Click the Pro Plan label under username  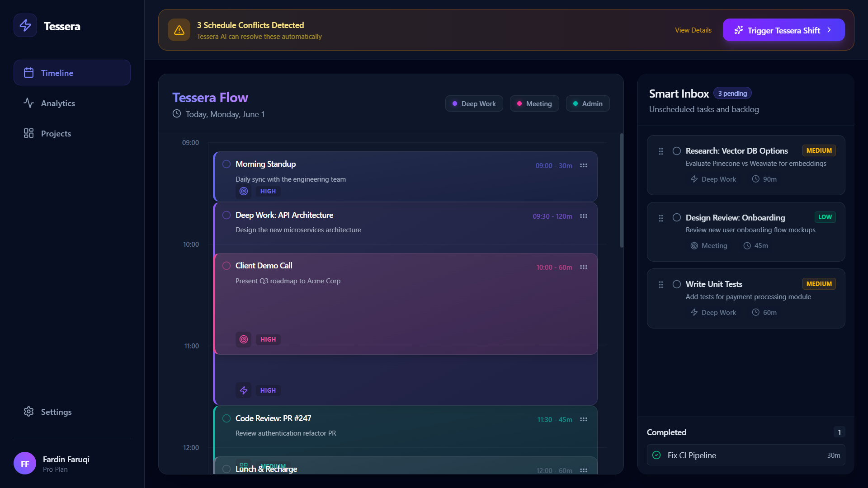[55, 469]
